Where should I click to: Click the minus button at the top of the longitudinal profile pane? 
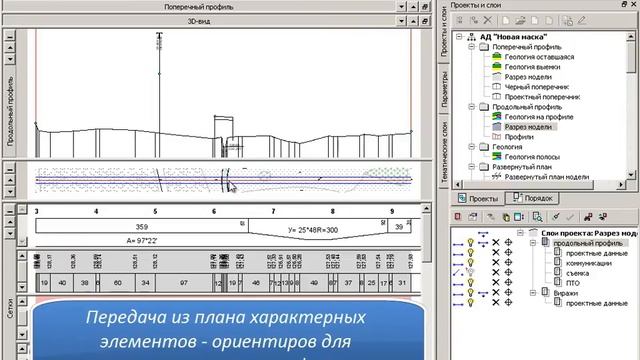pos(10,36)
